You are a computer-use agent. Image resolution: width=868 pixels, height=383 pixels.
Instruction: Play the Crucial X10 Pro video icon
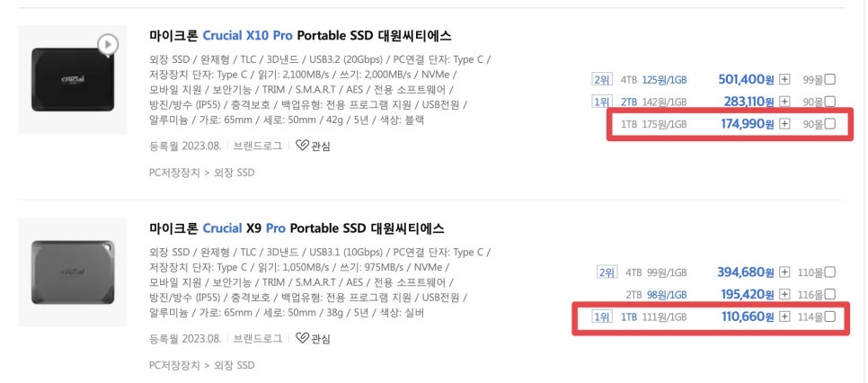coord(108,43)
